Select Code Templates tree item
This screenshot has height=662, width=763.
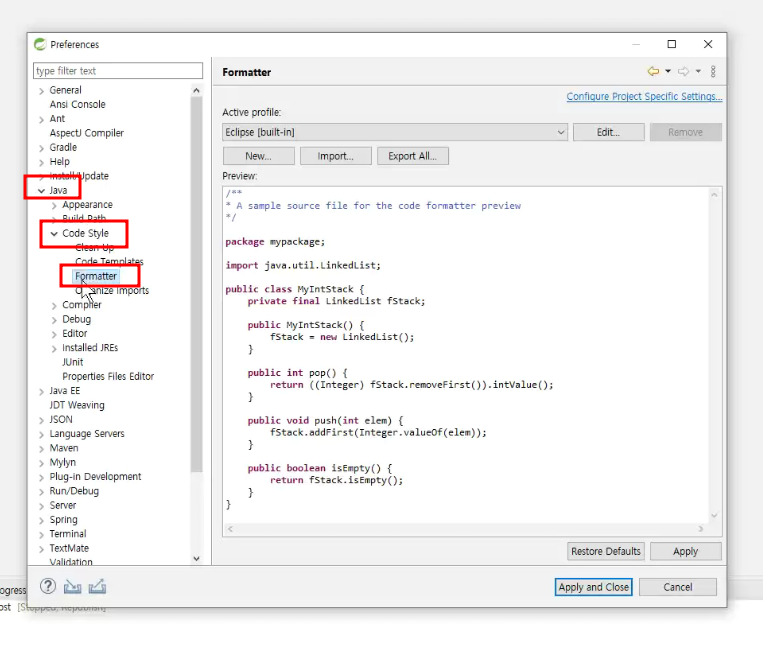click(x=109, y=261)
